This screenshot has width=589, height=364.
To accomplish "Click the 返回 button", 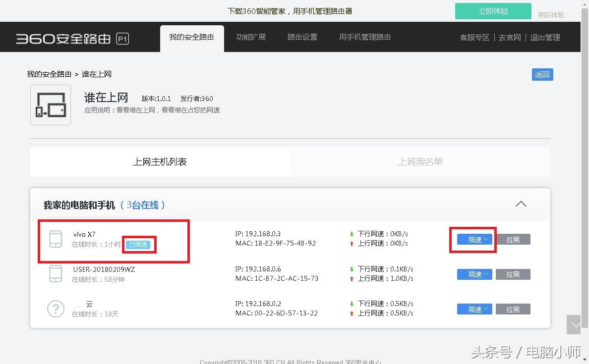I will pyautogui.click(x=542, y=74).
